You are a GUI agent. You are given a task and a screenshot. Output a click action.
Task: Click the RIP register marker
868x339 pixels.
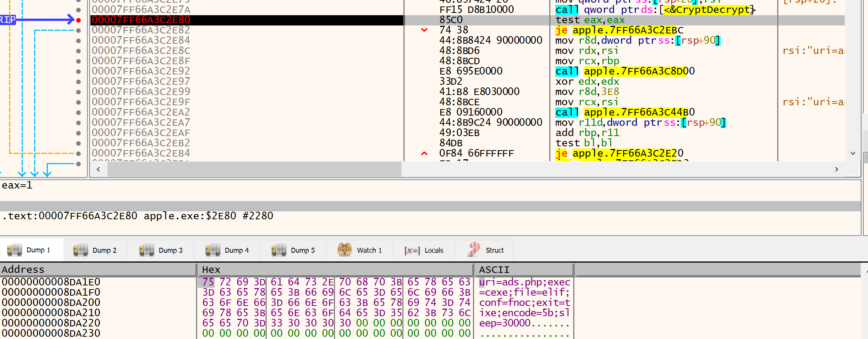click(8, 20)
